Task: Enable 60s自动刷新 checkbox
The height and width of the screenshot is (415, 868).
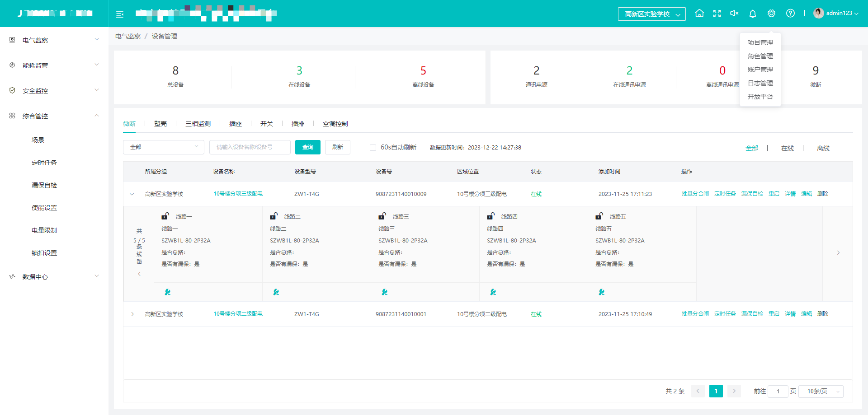Action: [x=373, y=148]
